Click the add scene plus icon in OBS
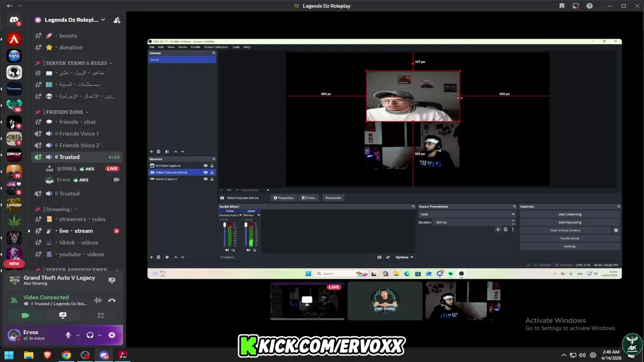Viewport: 644px width, 362px height. (151, 151)
